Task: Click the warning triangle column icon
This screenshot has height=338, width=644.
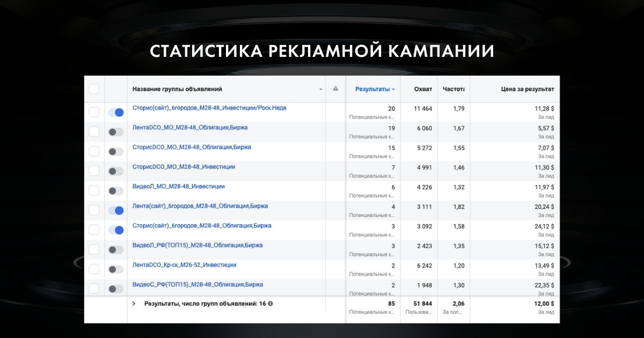Action: (336, 89)
